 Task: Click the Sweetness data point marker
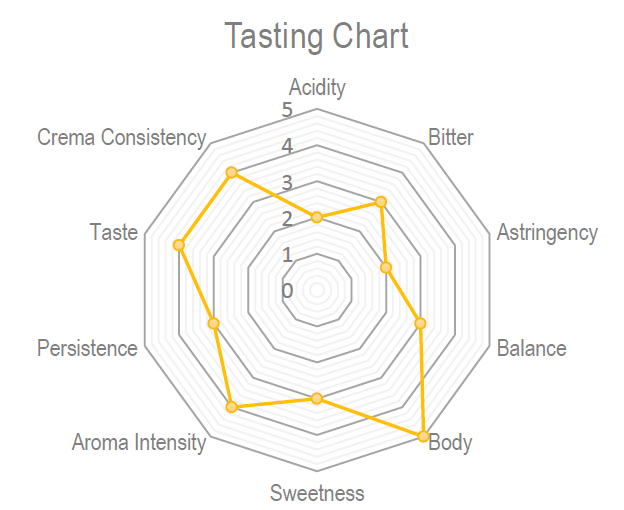pyautogui.click(x=317, y=399)
